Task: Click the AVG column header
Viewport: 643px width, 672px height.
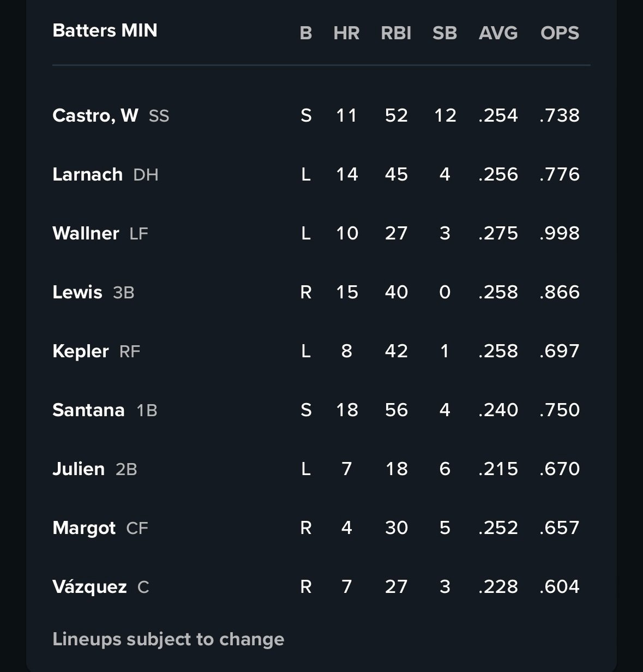Action: [498, 33]
